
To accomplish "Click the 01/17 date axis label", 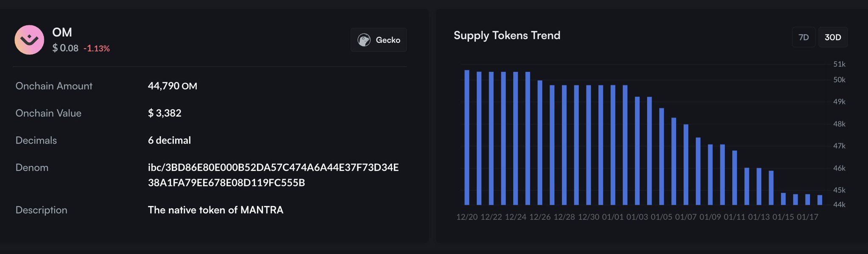I will (x=807, y=217).
